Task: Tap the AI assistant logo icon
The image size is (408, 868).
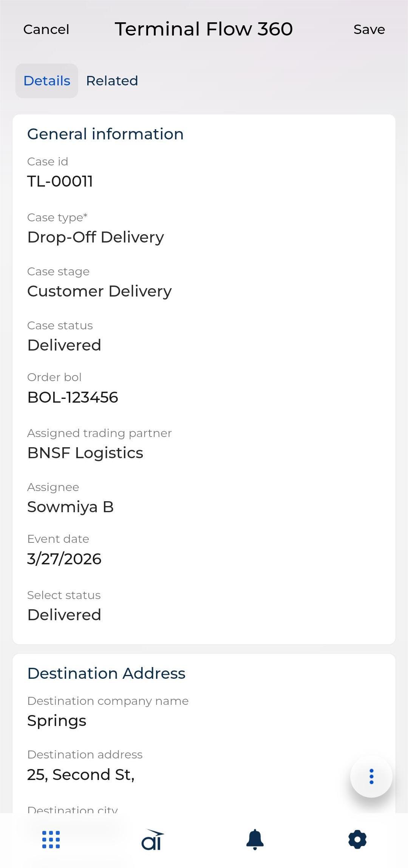Action: (x=153, y=839)
